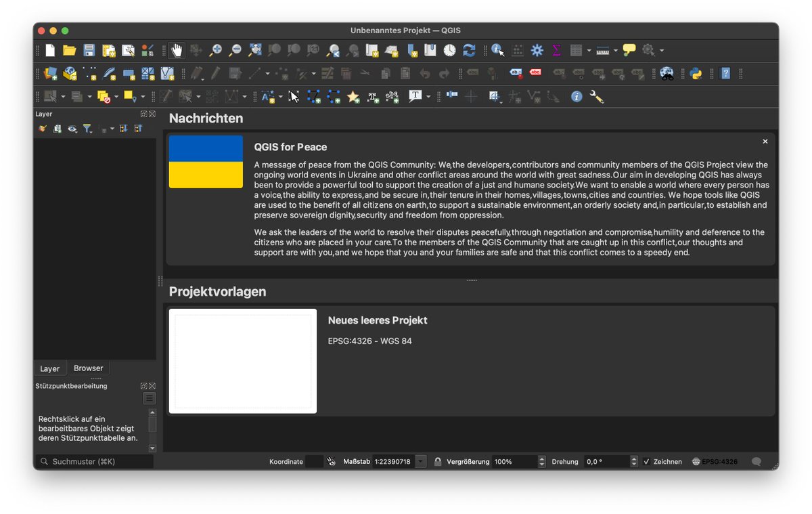Dismiss the QGIS for Peace news item
This screenshot has height=514, width=812.
[x=765, y=142]
